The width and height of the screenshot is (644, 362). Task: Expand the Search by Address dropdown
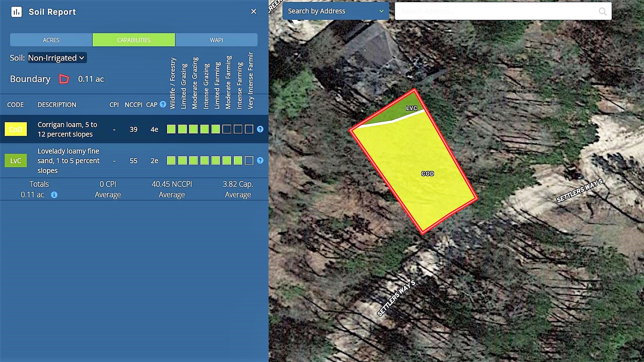335,11
